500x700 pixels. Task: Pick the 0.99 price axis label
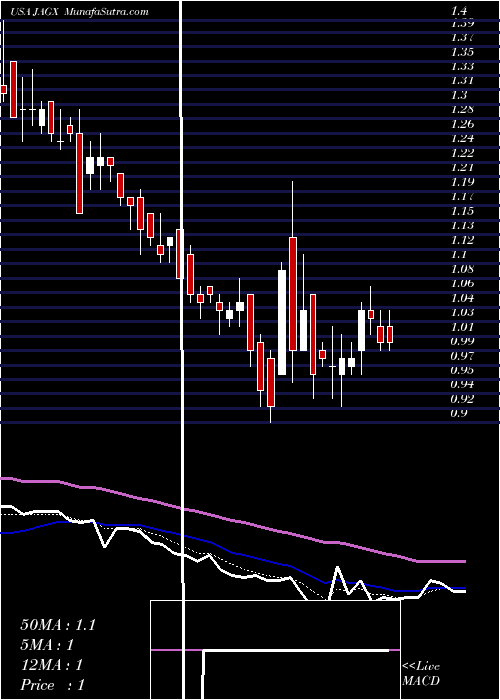tap(462, 341)
